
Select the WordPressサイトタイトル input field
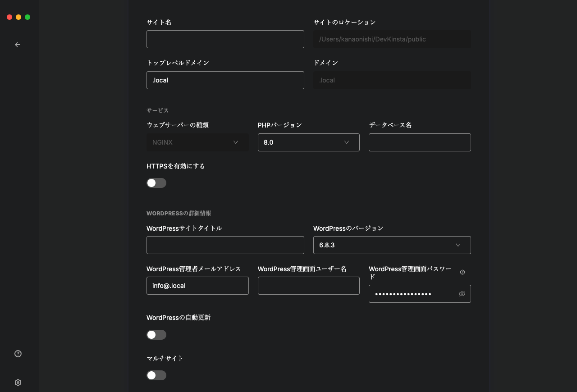click(x=225, y=245)
